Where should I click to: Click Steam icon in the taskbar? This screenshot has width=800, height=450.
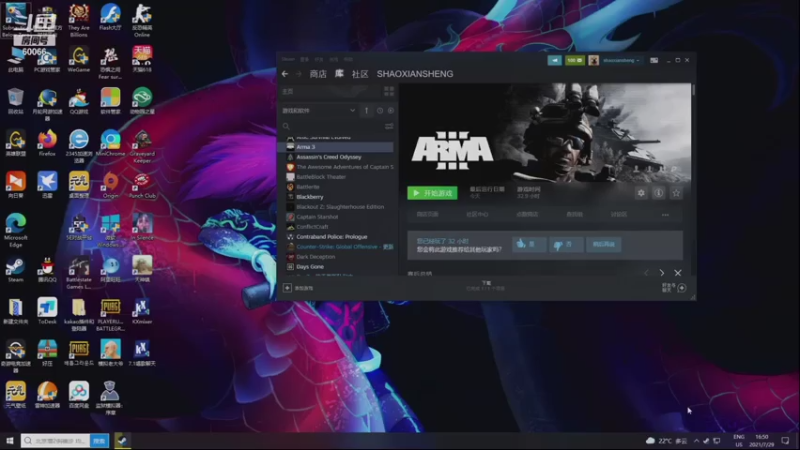122,441
